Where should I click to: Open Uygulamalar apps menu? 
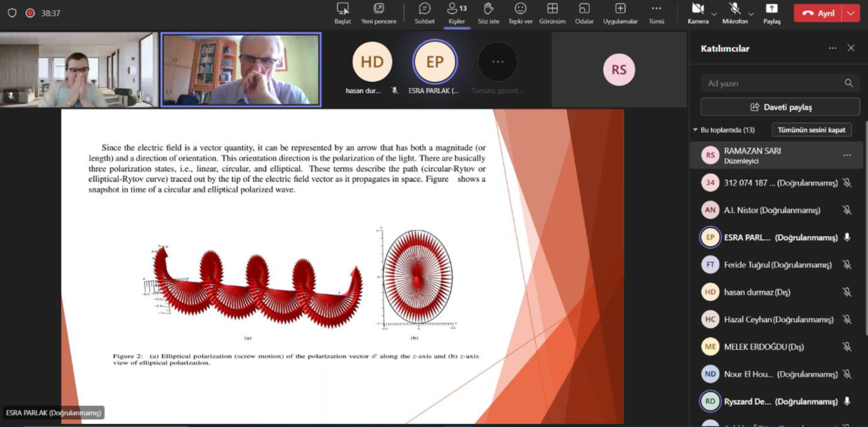(620, 9)
